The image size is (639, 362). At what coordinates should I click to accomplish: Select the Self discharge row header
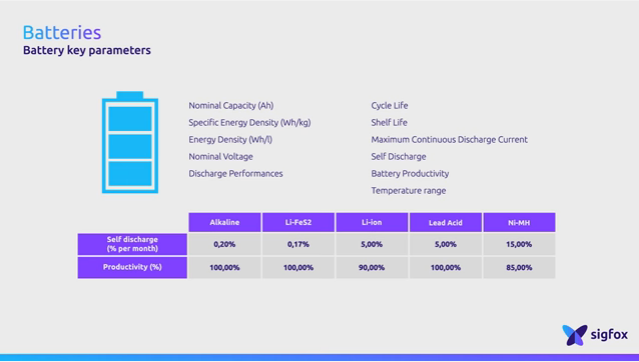pos(132,244)
